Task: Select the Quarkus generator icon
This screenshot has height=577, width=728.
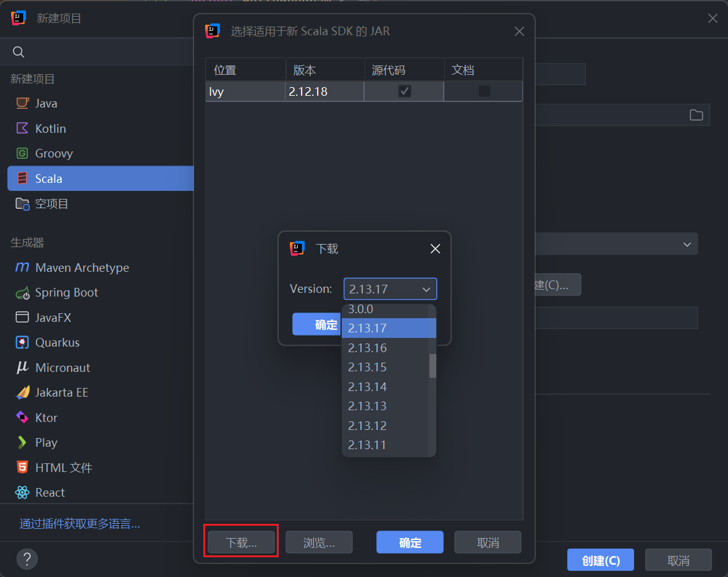Action: tap(22, 342)
